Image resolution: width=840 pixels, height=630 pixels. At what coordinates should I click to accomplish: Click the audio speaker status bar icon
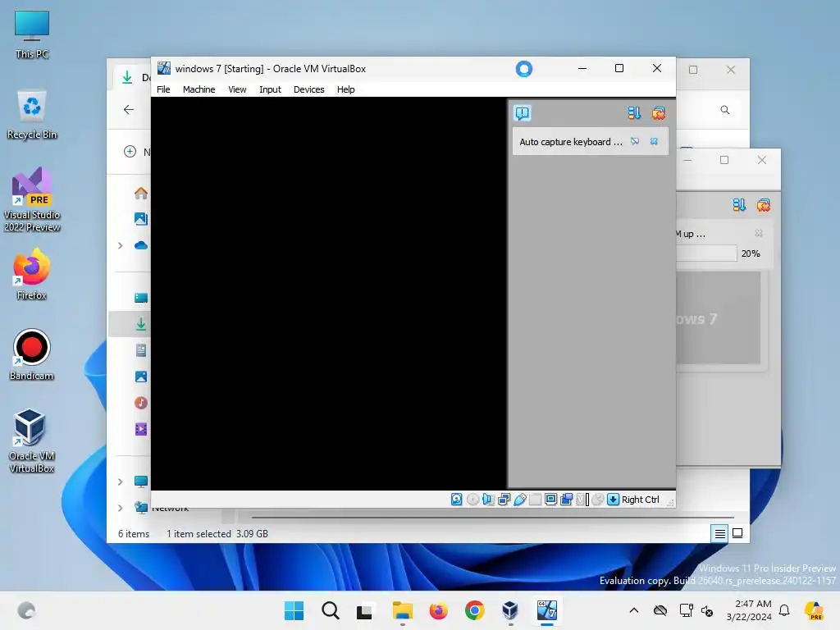click(488, 500)
